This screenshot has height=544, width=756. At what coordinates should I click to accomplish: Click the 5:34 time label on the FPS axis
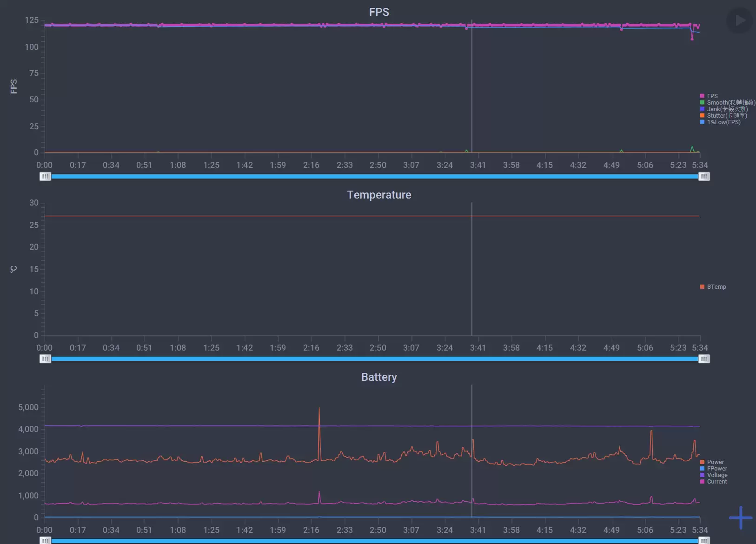[700, 165]
